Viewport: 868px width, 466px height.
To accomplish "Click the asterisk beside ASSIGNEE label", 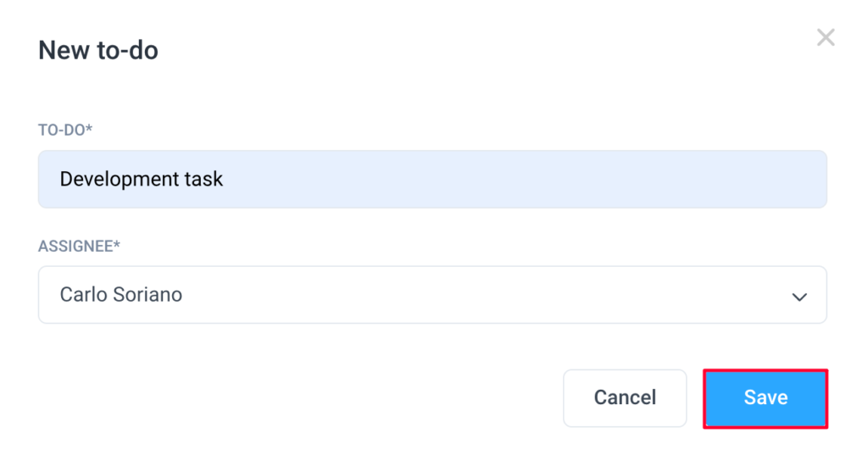I will (117, 244).
